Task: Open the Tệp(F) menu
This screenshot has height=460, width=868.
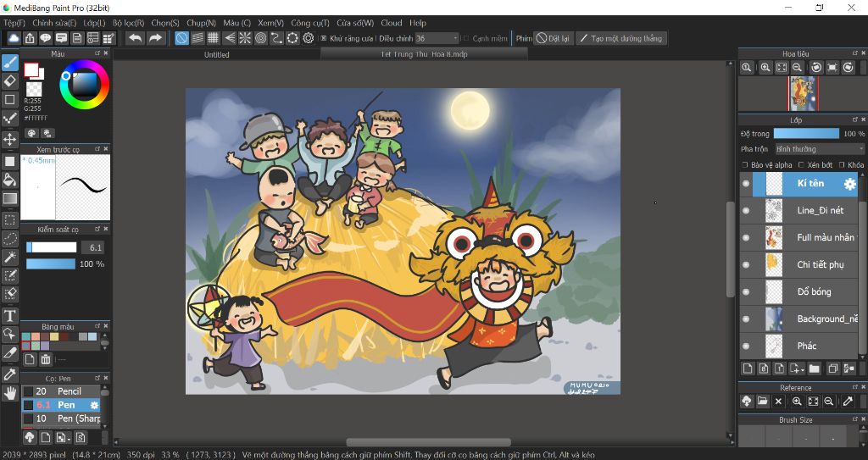Action: coord(14,23)
